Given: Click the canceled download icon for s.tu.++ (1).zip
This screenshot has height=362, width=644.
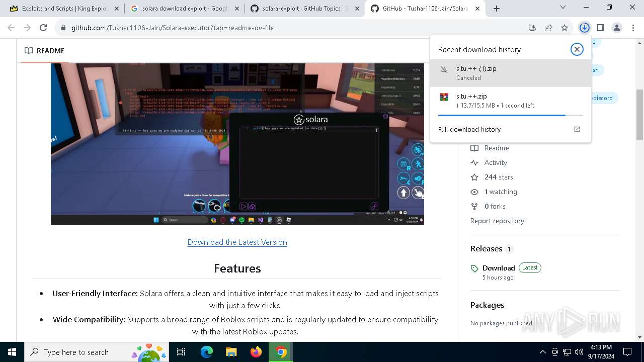Looking at the screenshot, I should [444, 70].
